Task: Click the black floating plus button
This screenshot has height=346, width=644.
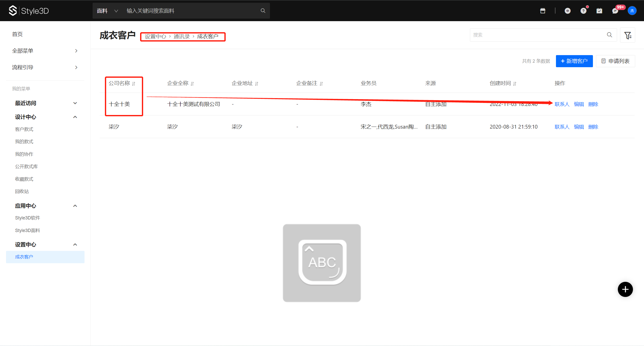Action: tap(625, 289)
